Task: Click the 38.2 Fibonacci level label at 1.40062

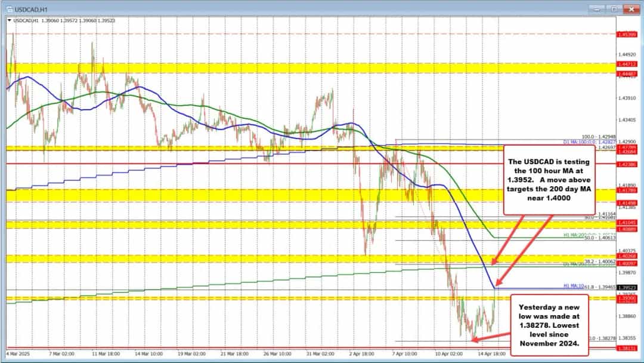Action: tap(599, 262)
